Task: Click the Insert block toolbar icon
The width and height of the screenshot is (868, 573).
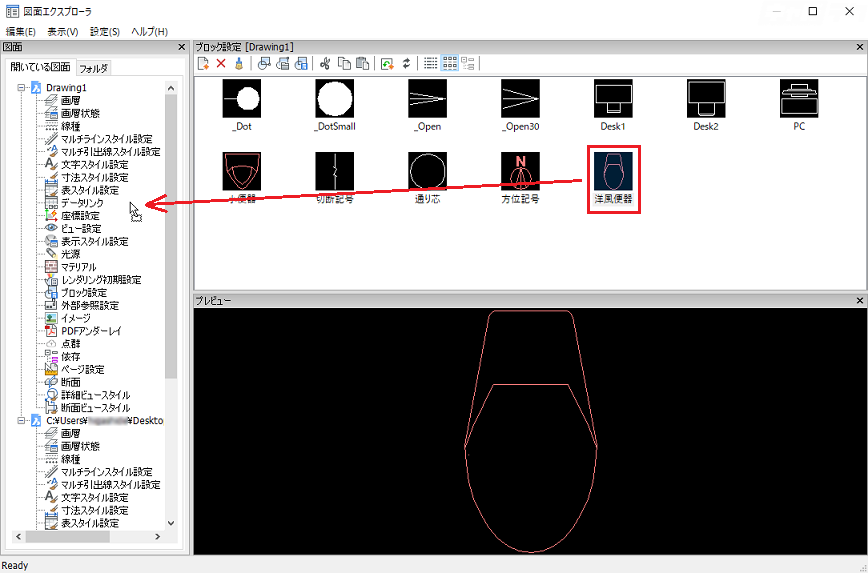Action: [265, 64]
